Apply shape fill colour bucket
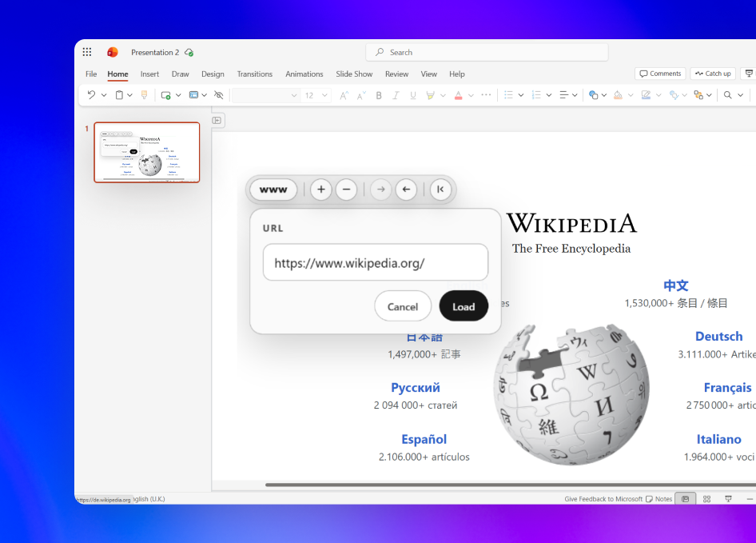 618,95
